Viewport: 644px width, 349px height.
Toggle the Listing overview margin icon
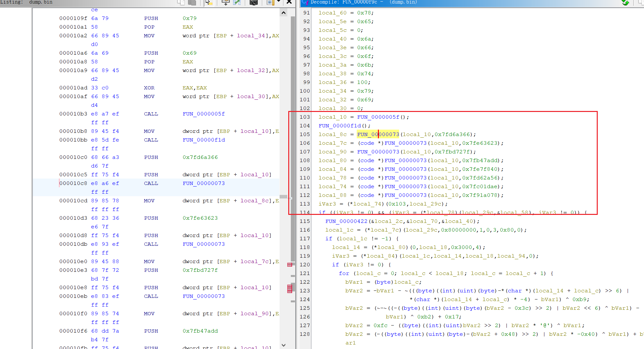coord(270,2)
